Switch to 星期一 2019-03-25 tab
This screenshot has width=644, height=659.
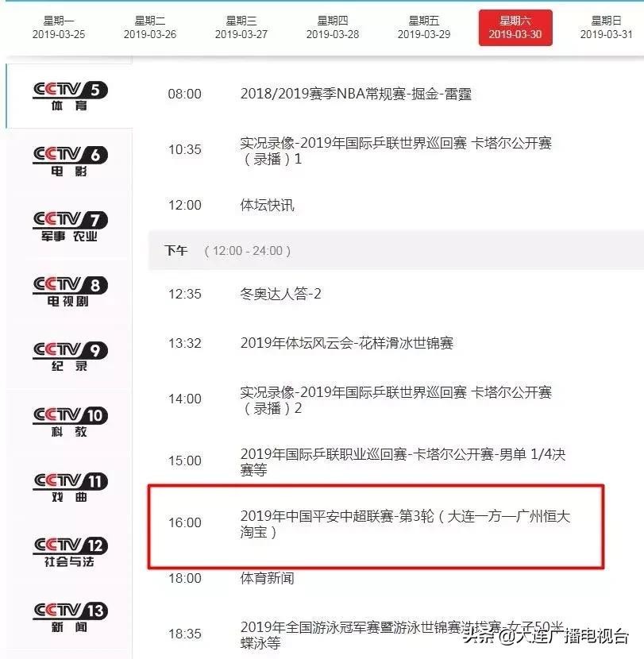point(59,28)
